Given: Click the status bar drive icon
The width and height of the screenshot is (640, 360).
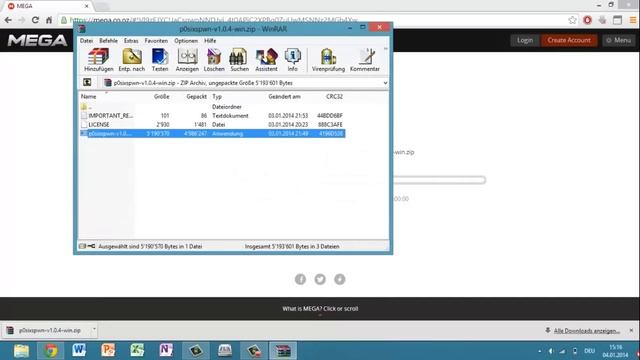Looking at the screenshot, I should point(82,246).
